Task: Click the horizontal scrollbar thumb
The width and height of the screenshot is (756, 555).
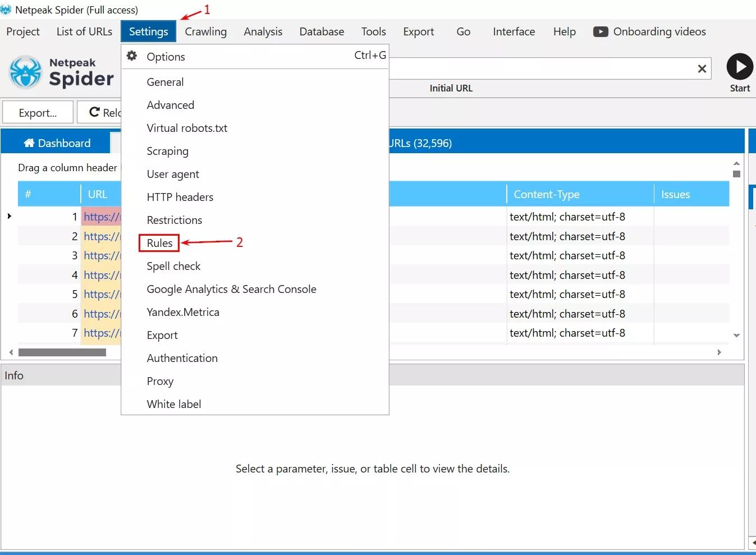Action: 62,352
